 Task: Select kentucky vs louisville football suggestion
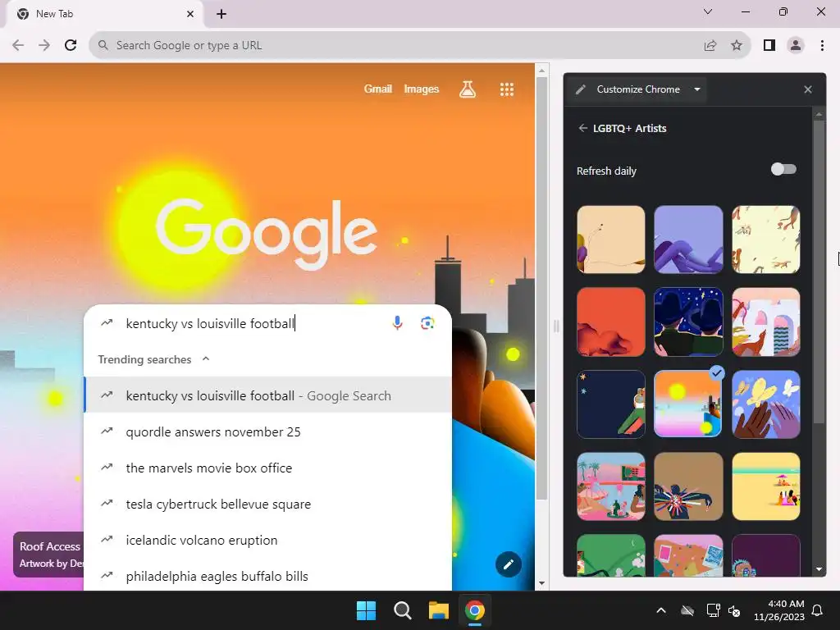tap(268, 395)
